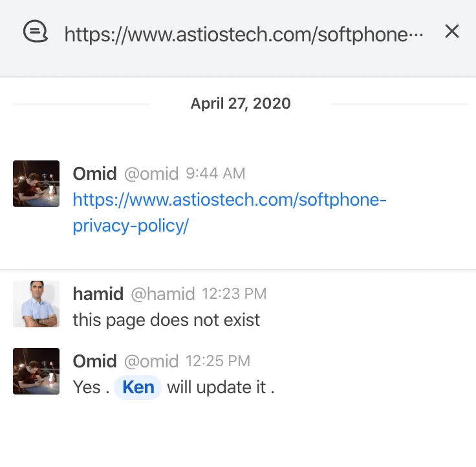Image resolution: width=476 pixels, height=467 pixels.
Task: Click the 12:25 PM timestamp
Action: pyautogui.click(x=218, y=361)
